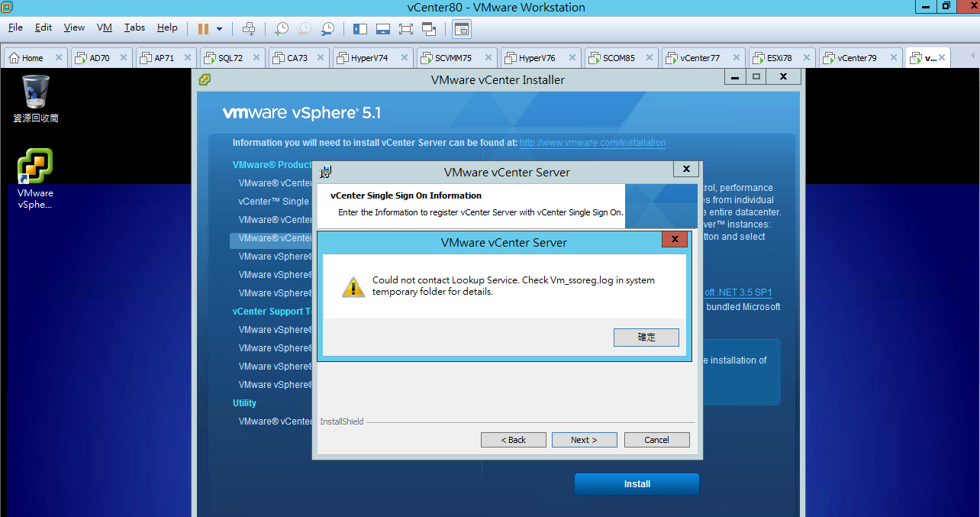Close the SCOM85 tab with its X

649,58
